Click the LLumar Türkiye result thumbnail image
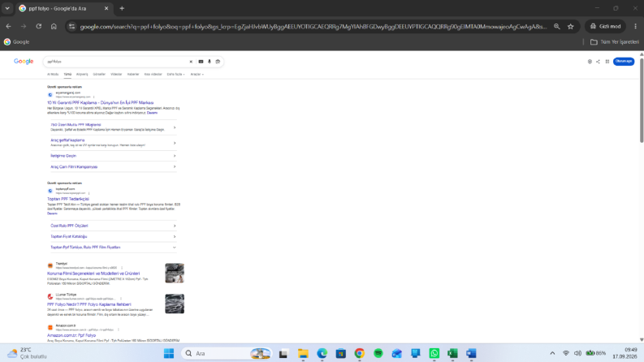This screenshot has height=362, width=644. [x=175, y=304]
